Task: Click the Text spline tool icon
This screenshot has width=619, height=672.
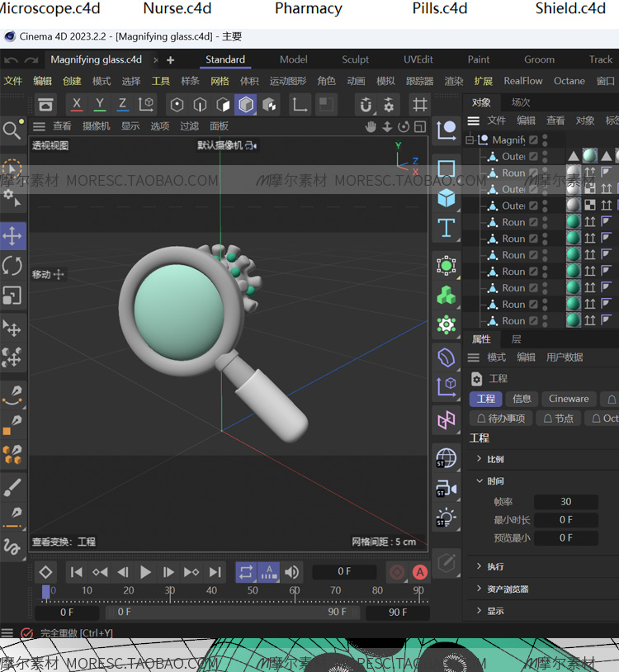Action: 447,227
